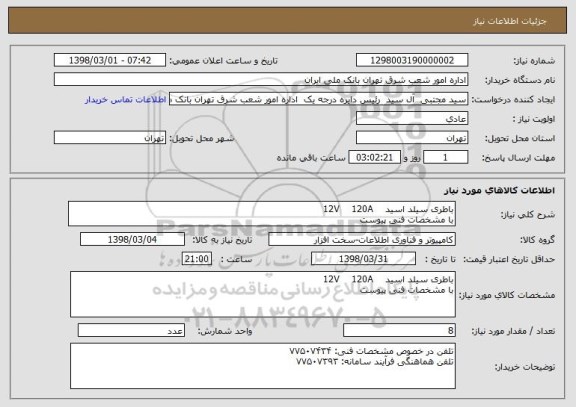Click the general need description box 12V 120A

click(x=262, y=214)
